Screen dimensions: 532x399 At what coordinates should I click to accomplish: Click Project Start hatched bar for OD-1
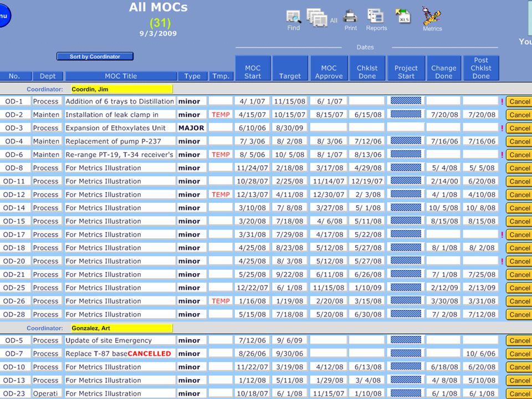[x=406, y=100]
